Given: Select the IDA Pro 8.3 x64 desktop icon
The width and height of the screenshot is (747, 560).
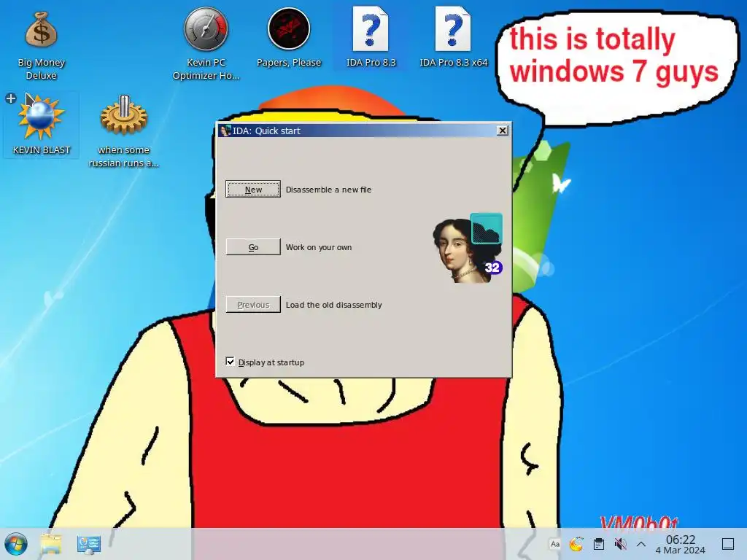Looking at the screenshot, I should [454, 38].
